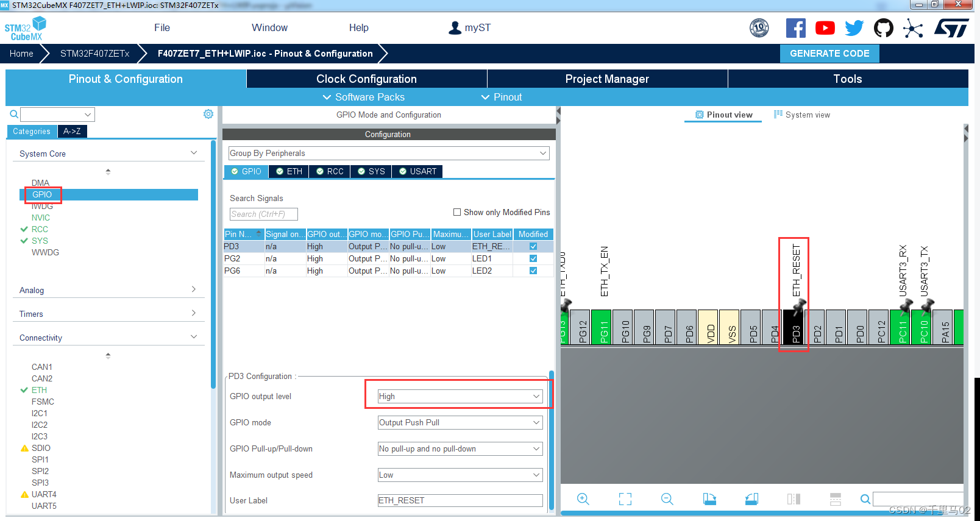Click the GENERATE CODE button
Screen dimensions: 980x521
pos(829,54)
